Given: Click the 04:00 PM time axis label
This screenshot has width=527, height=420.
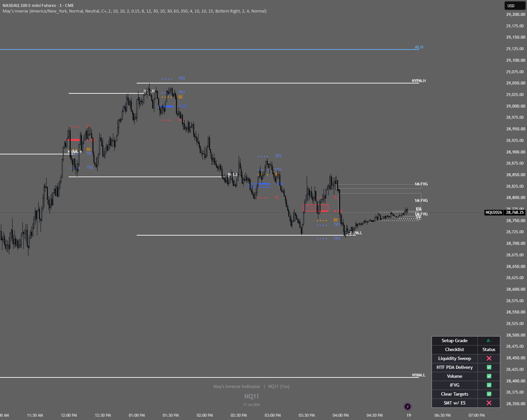Looking at the screenshot, I should 341,415.
